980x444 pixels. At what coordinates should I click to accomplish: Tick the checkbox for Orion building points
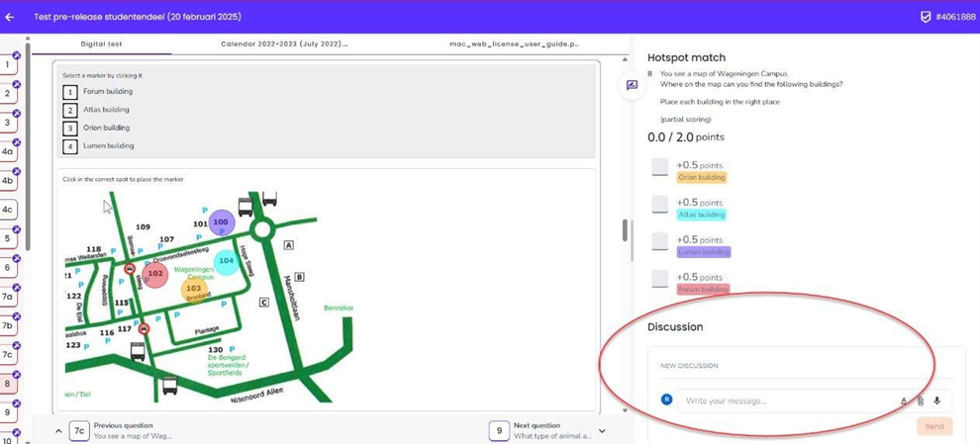click(x=659, y=167)
